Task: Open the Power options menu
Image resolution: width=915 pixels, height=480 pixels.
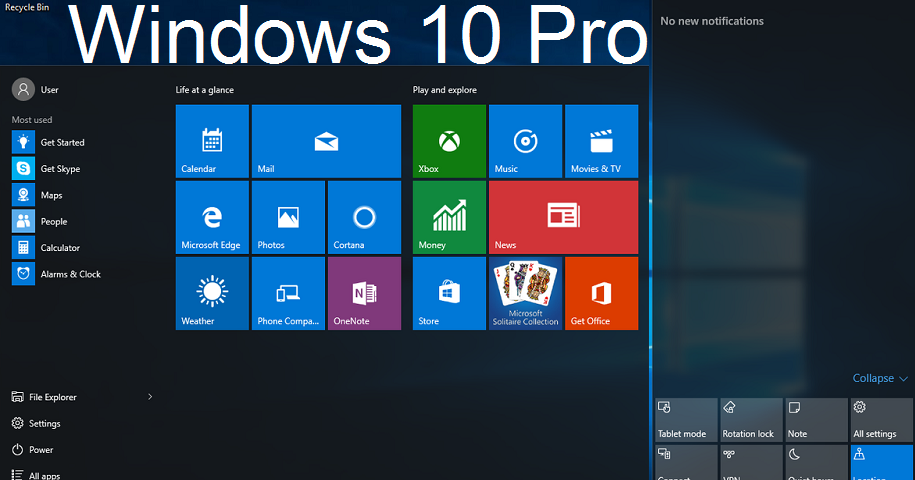Action: 33,450
